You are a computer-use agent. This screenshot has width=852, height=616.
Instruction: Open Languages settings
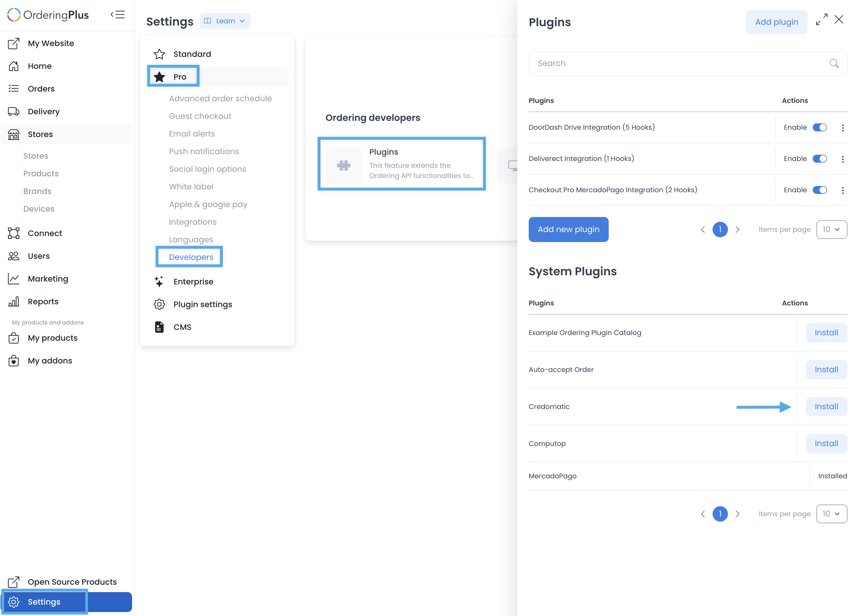191,239
